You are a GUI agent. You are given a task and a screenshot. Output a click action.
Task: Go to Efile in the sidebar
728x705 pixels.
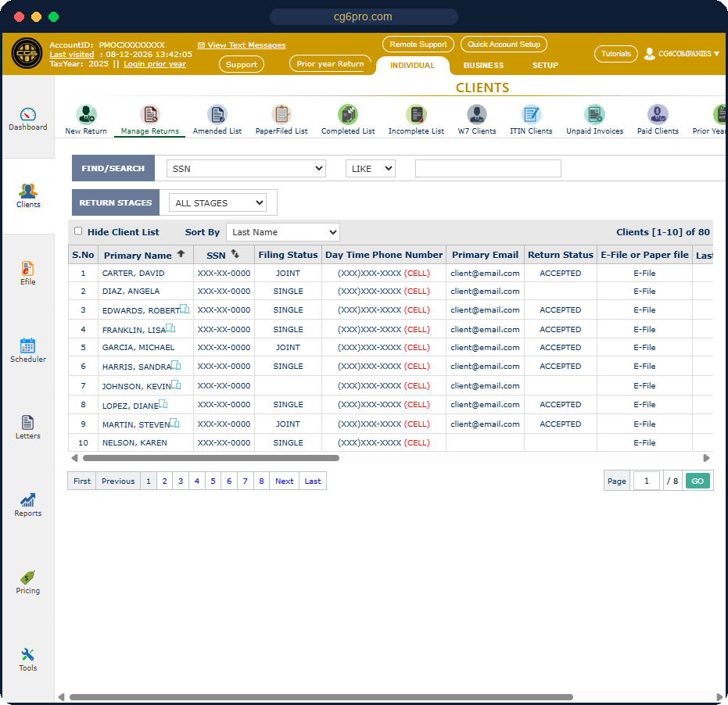(x=28, y=269)
